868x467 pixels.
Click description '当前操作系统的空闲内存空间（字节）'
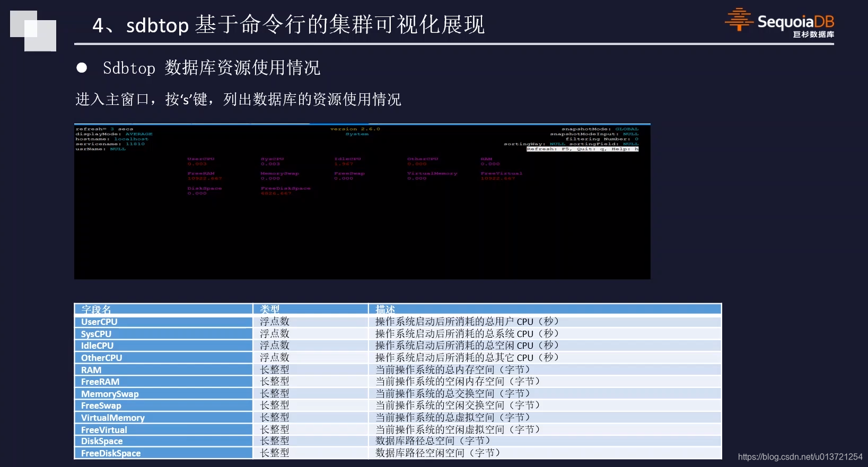[458, 381]
